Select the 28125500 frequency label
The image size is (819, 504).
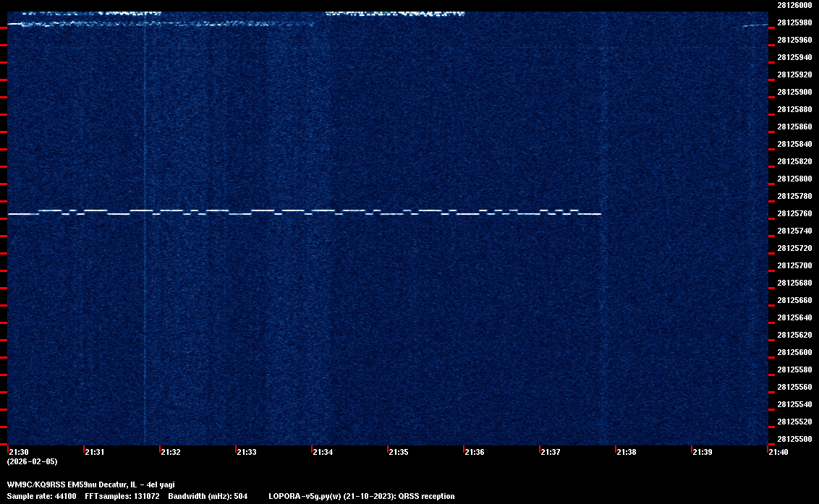point(794,439)
